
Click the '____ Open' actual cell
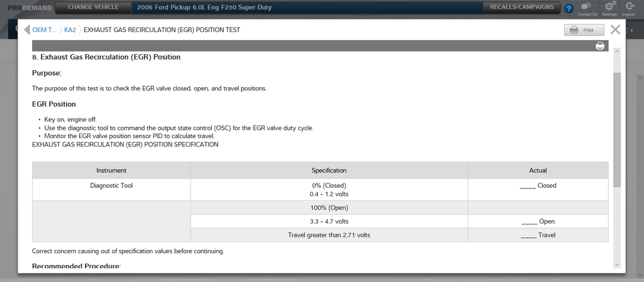538,221
